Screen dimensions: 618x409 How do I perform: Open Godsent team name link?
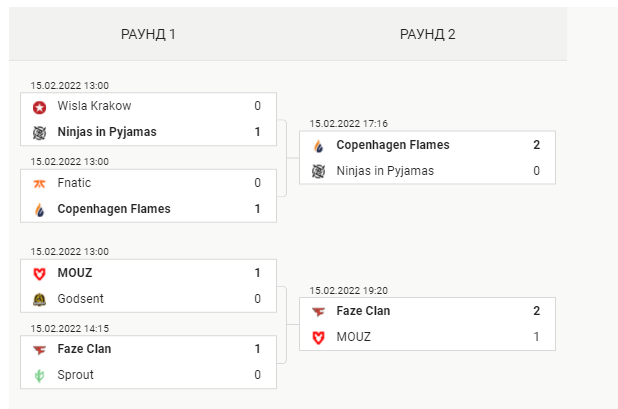point(80,299)
